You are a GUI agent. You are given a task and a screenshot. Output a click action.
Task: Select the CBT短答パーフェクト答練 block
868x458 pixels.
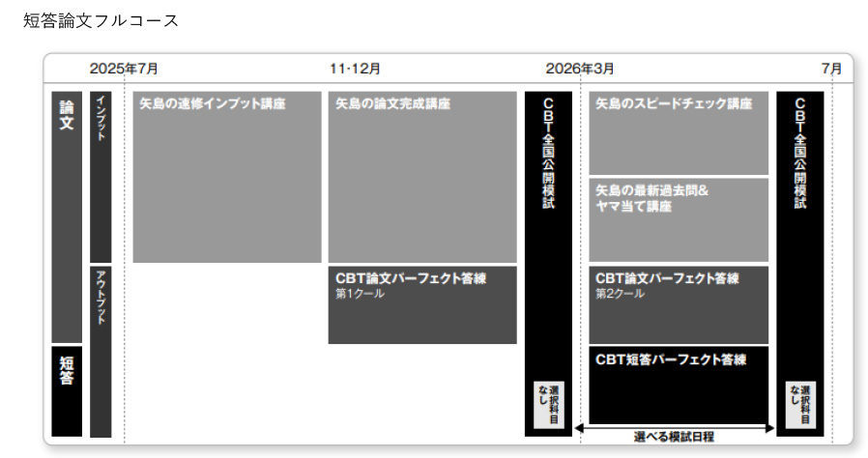coord(679,384)
